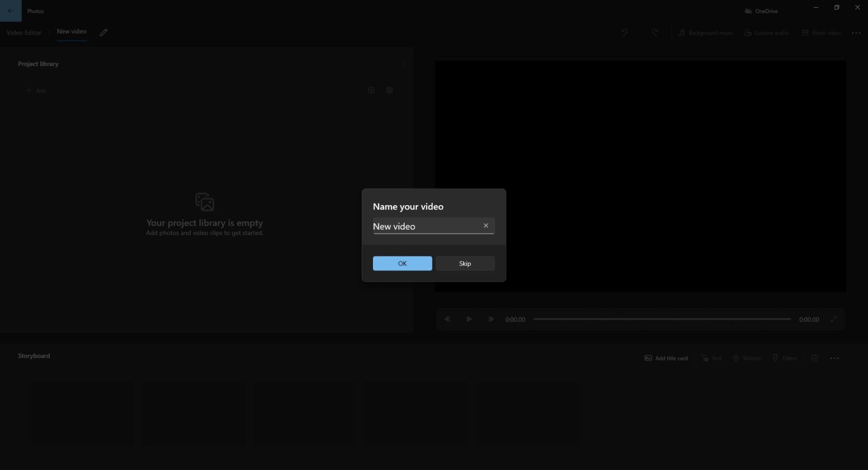Collapse the Project library panel
The height and width of the screenshot is (470, 868).
(404, 63)
